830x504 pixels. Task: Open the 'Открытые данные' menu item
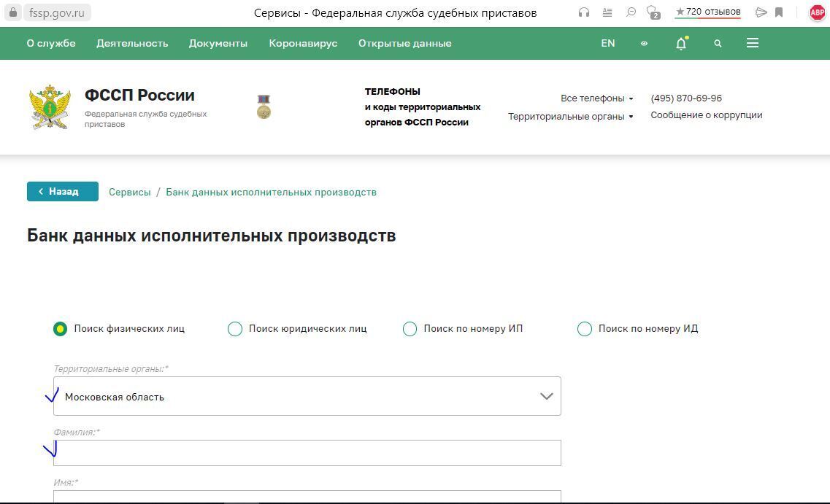coord(404,44)
